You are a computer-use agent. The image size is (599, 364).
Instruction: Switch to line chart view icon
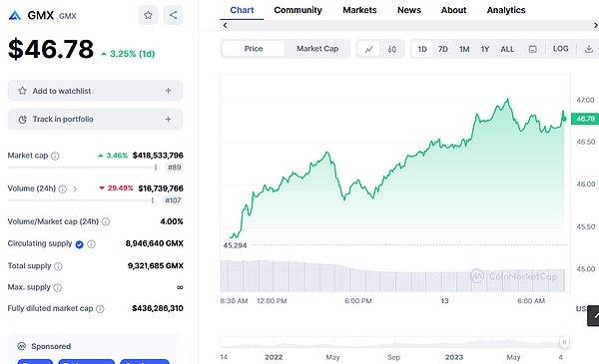tap(368, 49)
